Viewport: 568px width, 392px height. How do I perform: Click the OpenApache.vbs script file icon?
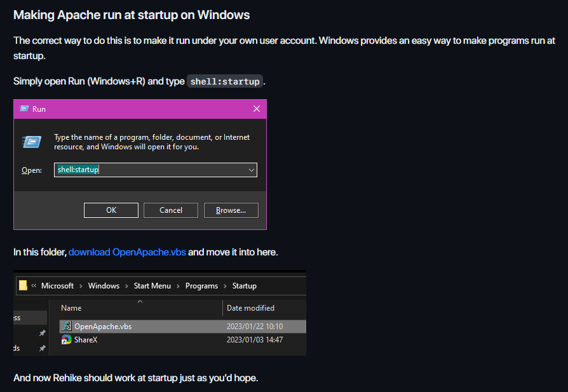(67, 326)
